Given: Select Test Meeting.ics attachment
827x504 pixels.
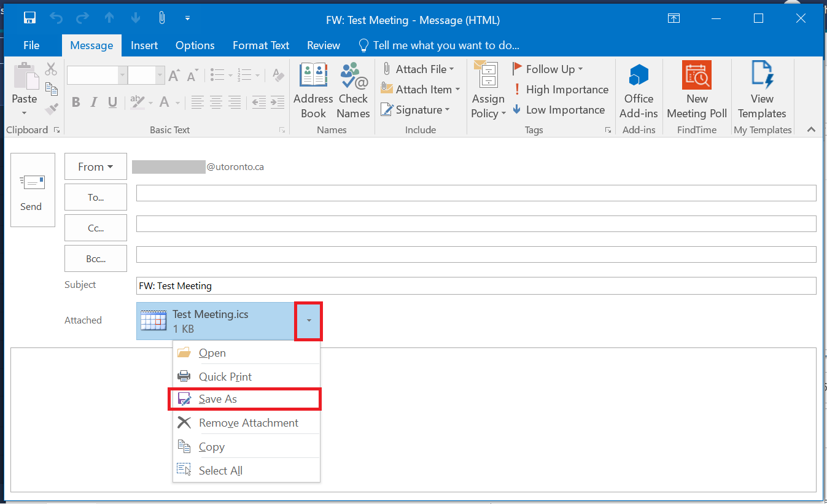Looking at the screenshot, I should pos(216,320).
